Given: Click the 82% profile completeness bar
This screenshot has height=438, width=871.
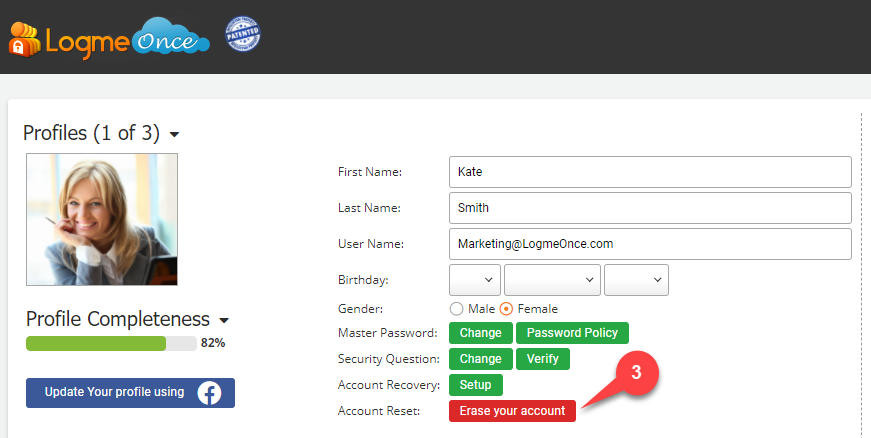Looking at the screenshot, I should pos(111,343).
